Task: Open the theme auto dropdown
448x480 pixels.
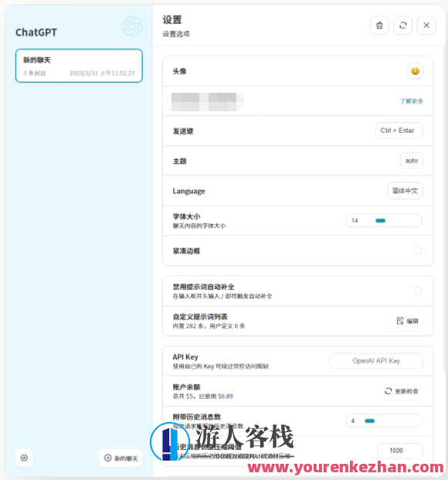Action: pos(412,161)
